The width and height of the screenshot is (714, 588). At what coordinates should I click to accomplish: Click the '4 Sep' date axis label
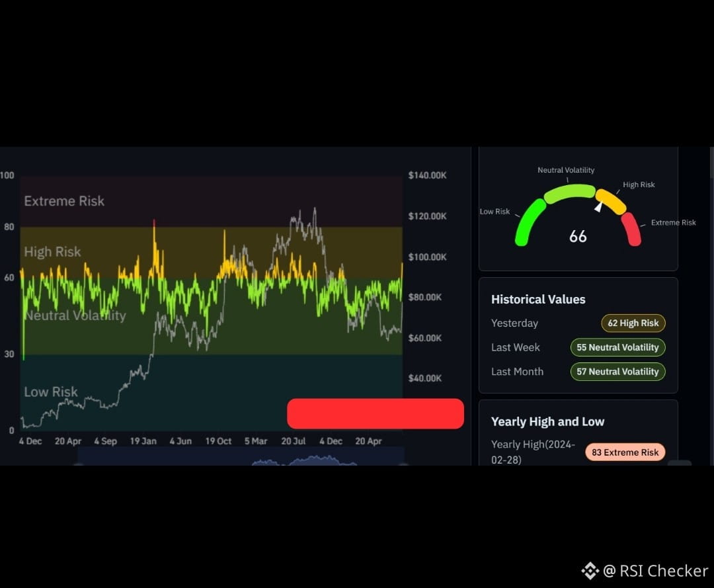pyautogui.click(x=105, y=441)
